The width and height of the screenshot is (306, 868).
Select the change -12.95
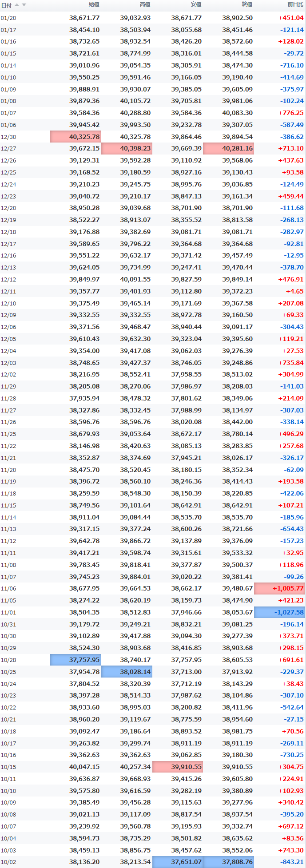tap(294, 255)
